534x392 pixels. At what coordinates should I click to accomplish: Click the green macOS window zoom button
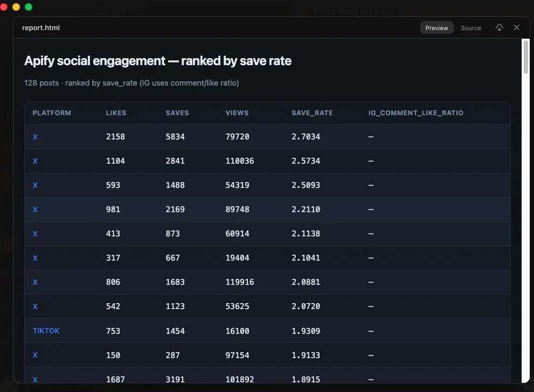29,7
